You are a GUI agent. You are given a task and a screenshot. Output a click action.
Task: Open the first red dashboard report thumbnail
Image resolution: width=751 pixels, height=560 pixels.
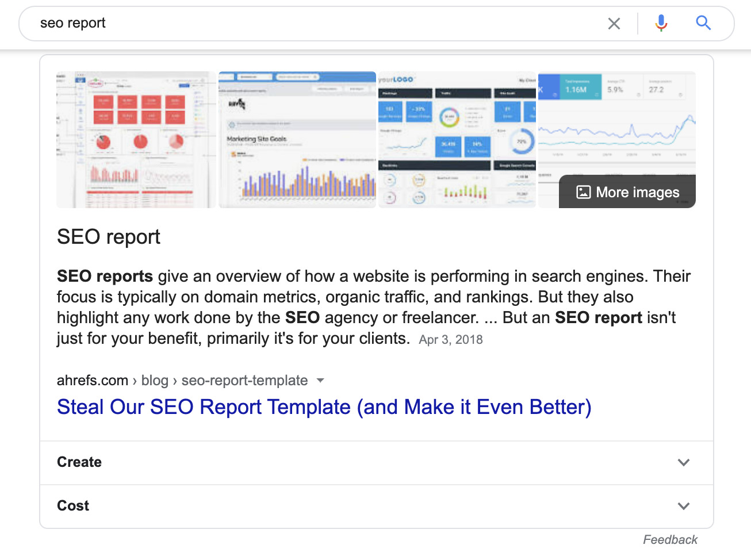click(x=135, y=139)
